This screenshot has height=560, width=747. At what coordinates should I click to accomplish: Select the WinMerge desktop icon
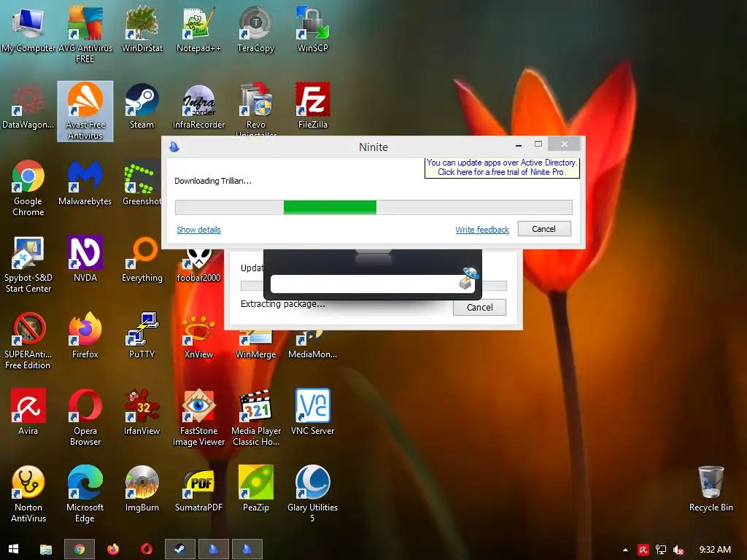pyautogui.click(x=256, y=345)
